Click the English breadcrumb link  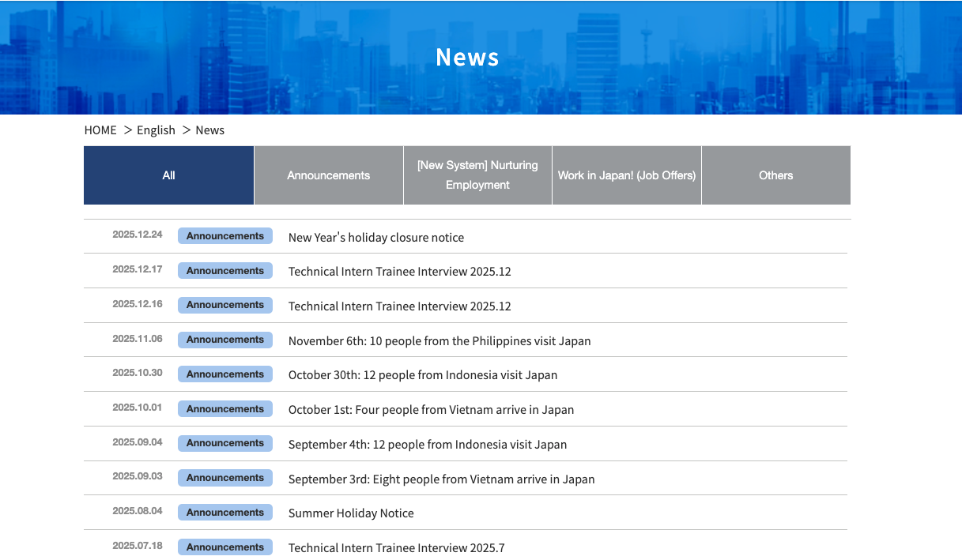point(156,130)
